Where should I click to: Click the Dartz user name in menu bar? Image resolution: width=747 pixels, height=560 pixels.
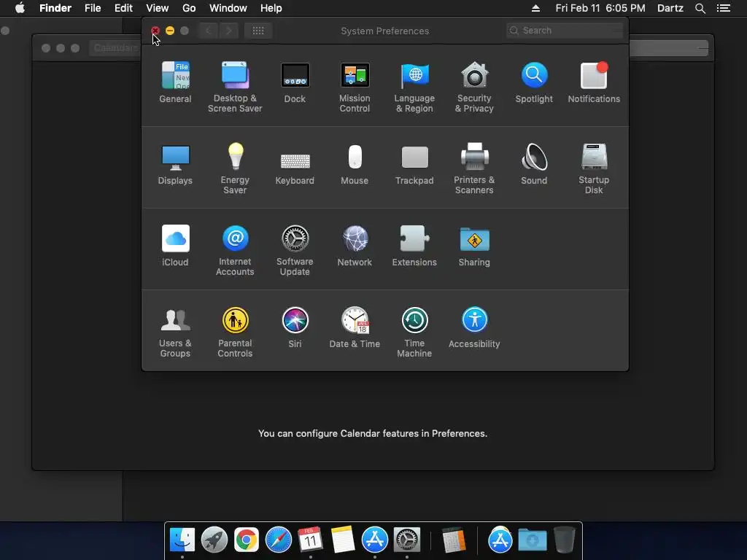670,8
